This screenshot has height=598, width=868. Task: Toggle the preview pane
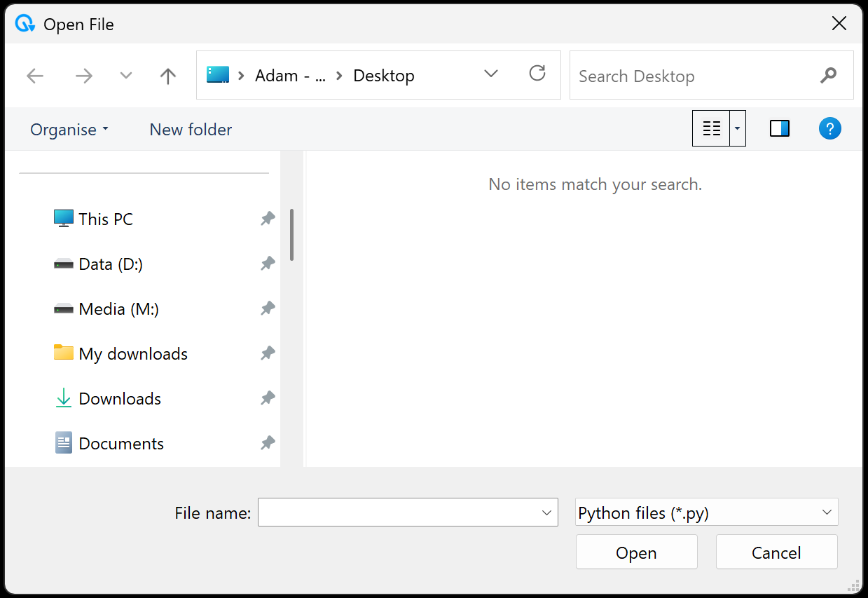click(780, 128)
